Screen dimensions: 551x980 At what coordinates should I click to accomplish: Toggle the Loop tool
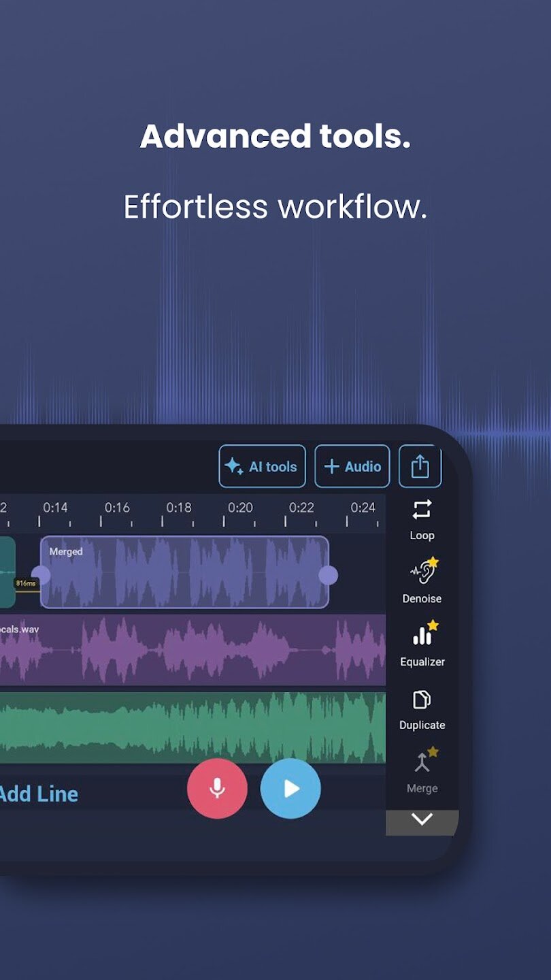pos(422,519)
